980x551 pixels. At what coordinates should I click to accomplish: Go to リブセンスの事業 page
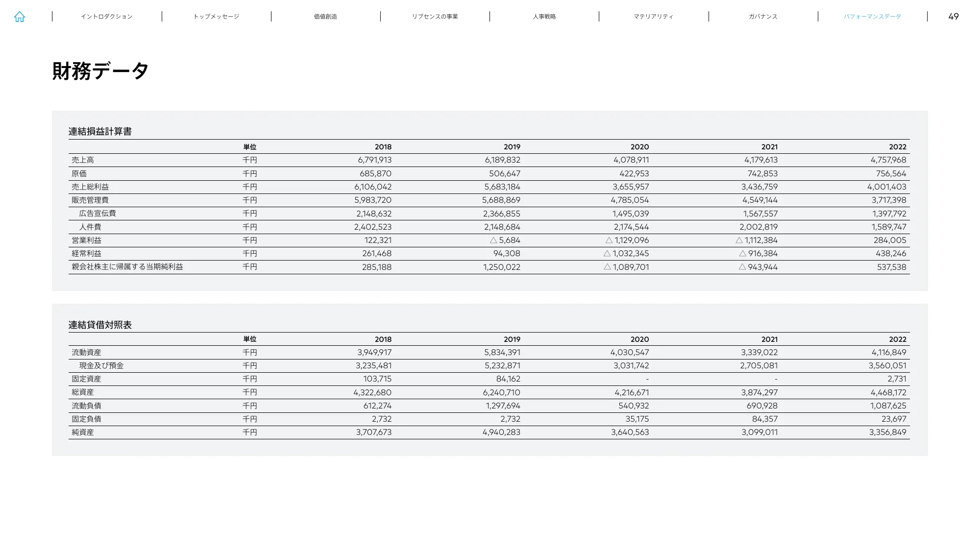[435, 16]
